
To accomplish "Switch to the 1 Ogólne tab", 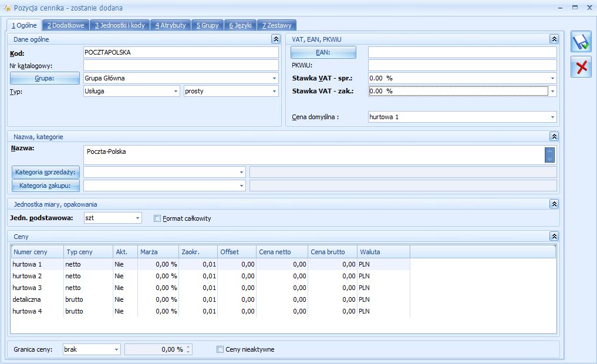I will pyautogui.click(x=24, y=25).
